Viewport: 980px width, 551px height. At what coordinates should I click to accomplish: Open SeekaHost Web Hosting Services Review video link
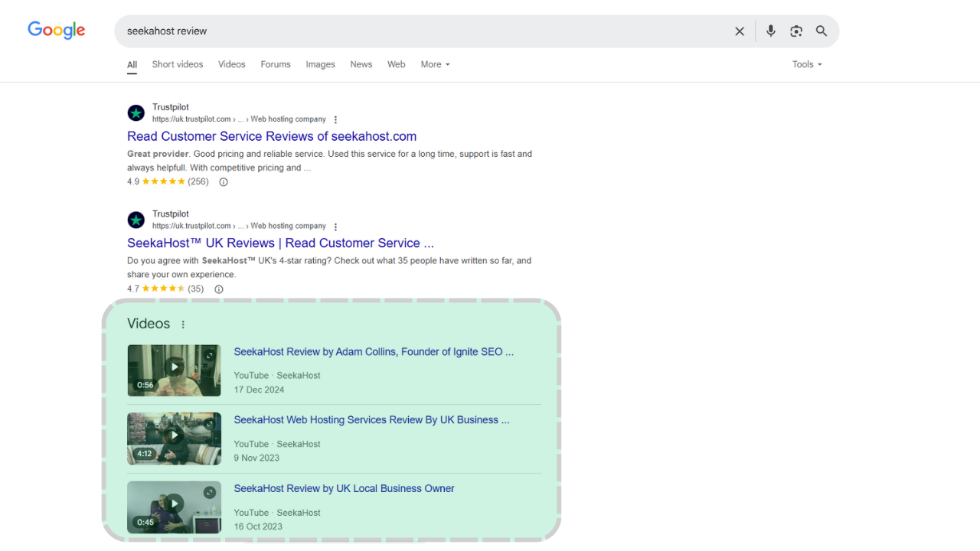(x=371, y=420)
